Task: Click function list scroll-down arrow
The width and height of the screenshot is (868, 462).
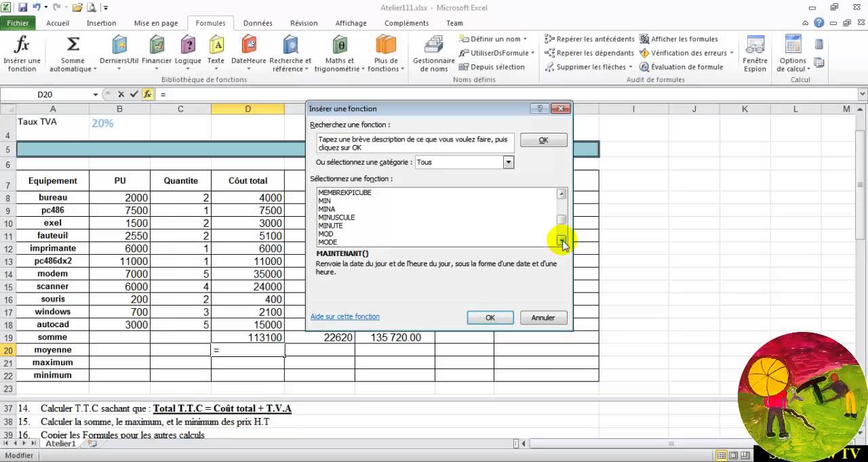Action: coord(561,240)
